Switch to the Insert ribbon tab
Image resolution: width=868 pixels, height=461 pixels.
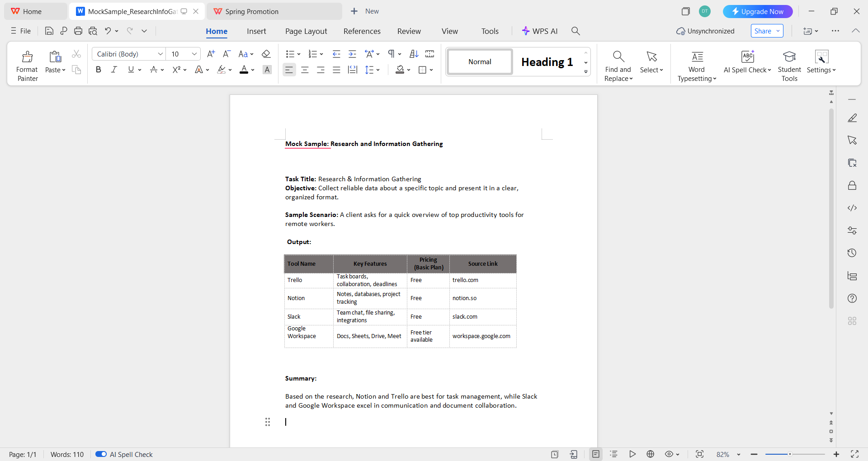[256, 31]
